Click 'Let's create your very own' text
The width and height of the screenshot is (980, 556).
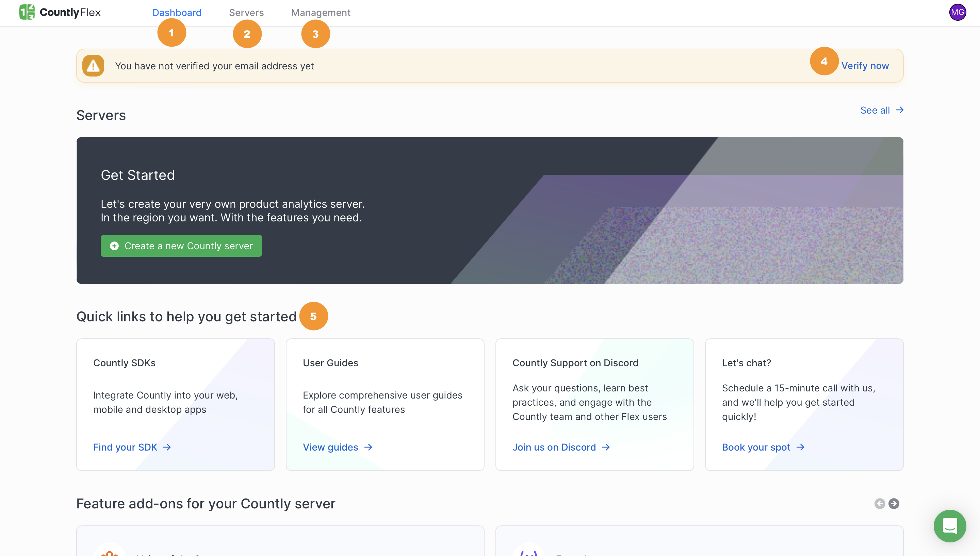tap(233, 211)
